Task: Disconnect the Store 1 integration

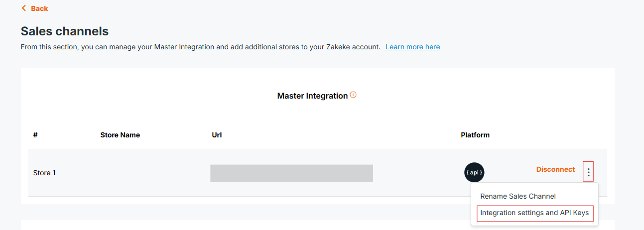Action: click(x=555, y=169)
